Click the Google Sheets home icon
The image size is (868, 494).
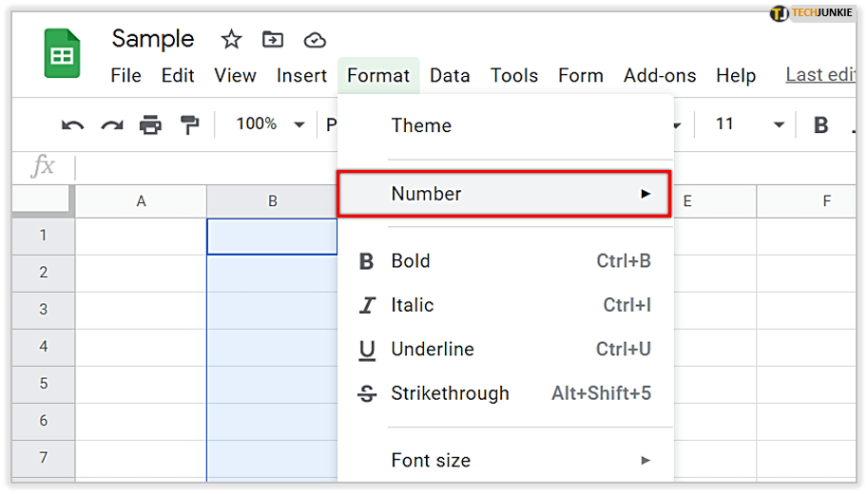coord(62,54)
